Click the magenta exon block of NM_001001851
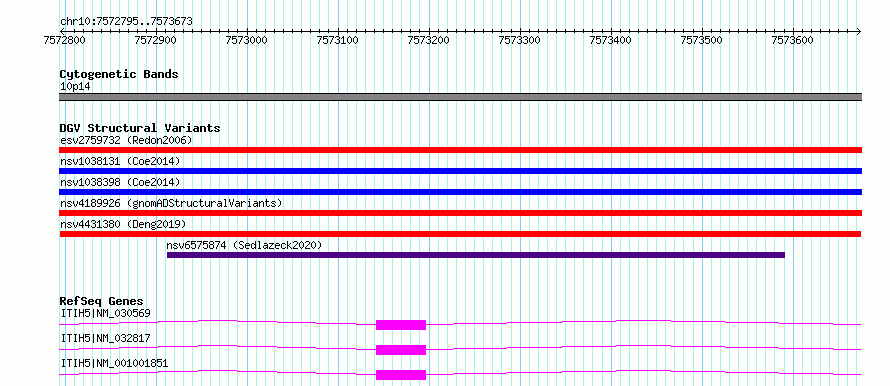This screenshot has width=890, height=386. coord(401,375)
